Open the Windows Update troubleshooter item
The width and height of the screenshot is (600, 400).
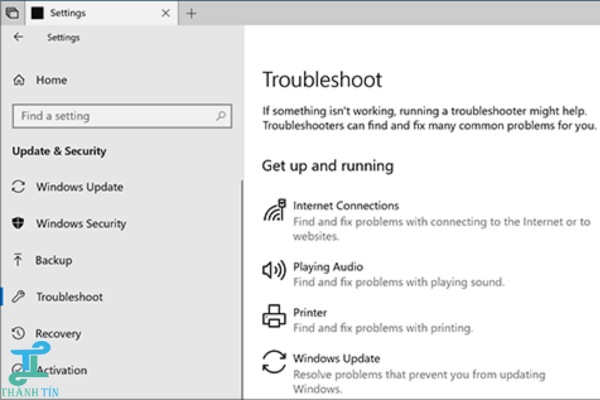tap(404, 372)
